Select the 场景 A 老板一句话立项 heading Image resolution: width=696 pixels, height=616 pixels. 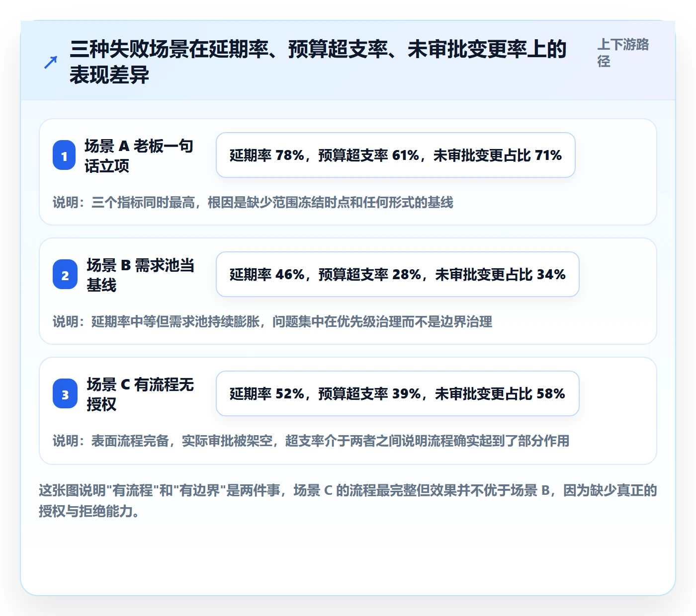tap(139, 155)
